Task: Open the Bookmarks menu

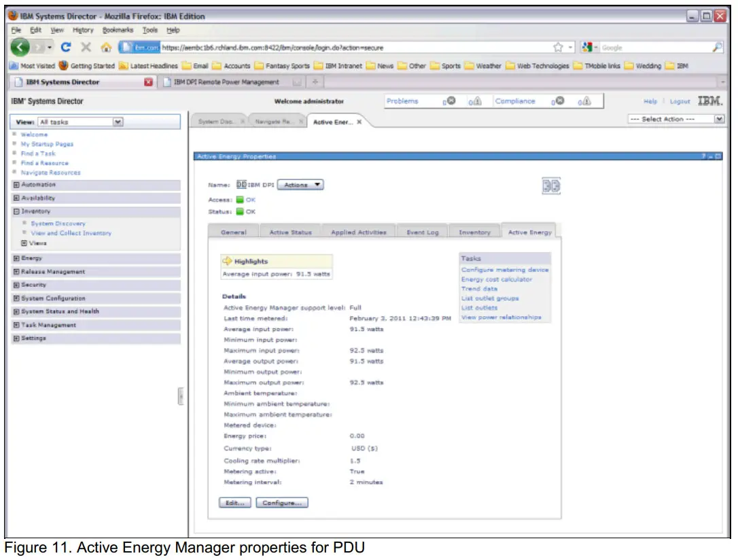Action: point(117,30)
